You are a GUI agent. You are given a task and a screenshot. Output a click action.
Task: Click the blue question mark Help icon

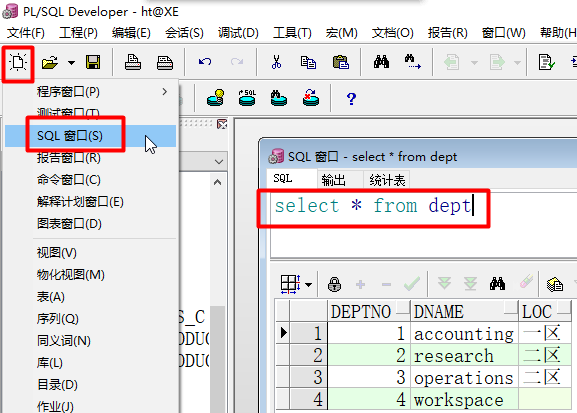point(351,99)
